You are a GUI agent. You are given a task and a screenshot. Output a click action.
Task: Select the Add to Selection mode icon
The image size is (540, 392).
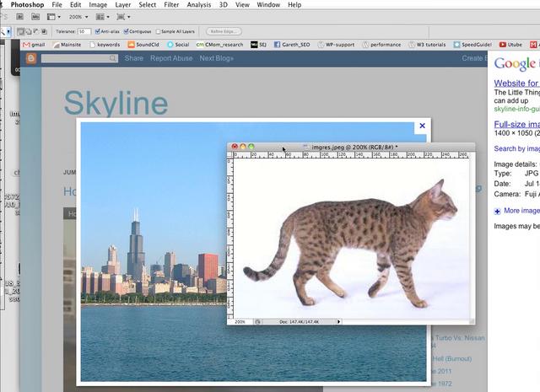(x=29, y=32)
